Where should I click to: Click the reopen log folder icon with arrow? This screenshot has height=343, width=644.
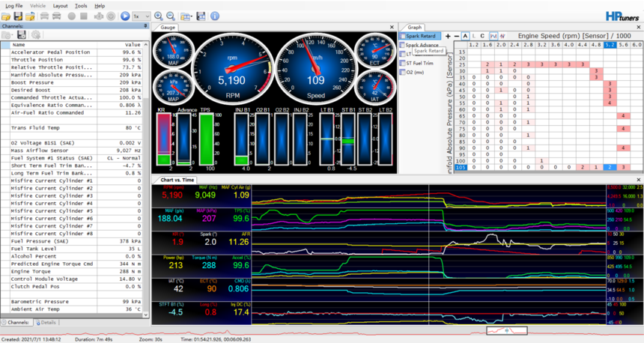click(30, 16)
